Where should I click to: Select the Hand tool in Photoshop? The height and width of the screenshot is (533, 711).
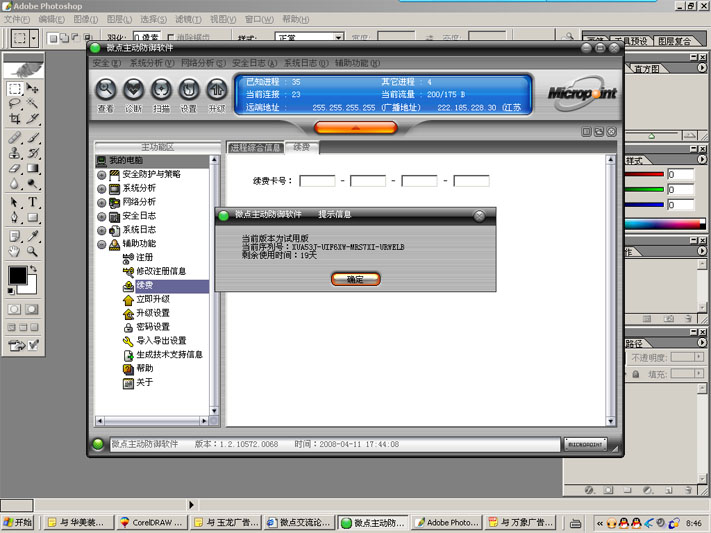point(15,251)
